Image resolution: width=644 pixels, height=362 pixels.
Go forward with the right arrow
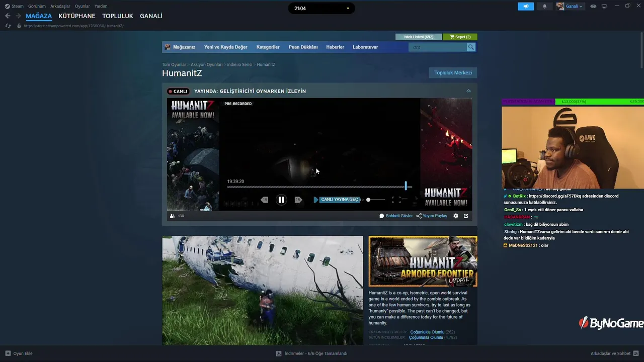point(19,16)
